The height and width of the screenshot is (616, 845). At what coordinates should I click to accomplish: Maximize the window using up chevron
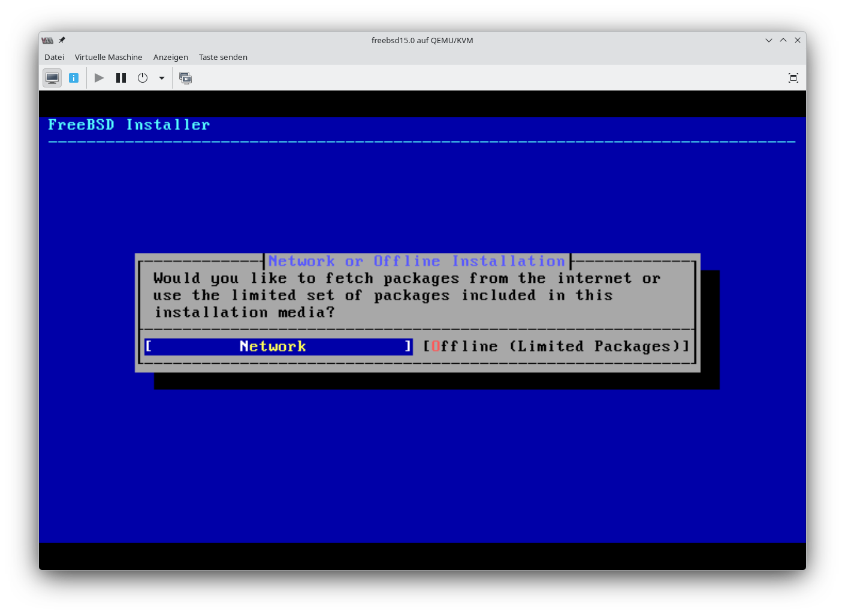click(x=783, y=40)
